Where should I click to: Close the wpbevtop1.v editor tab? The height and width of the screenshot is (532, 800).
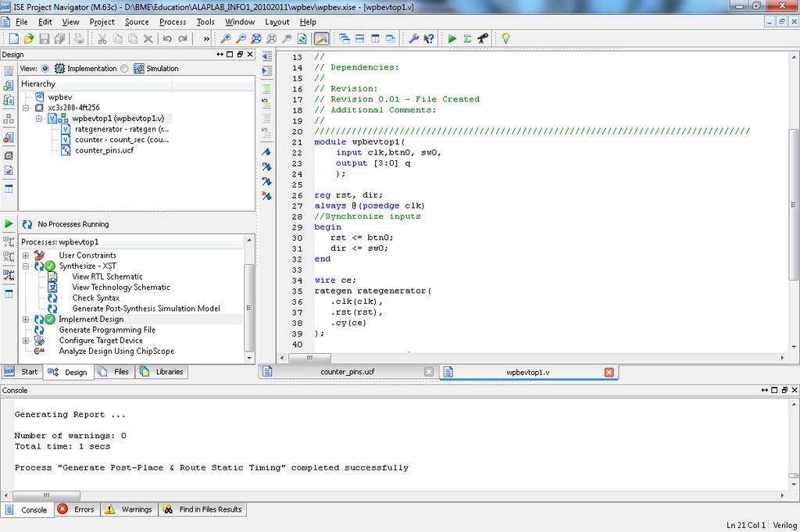click(609, 373)
